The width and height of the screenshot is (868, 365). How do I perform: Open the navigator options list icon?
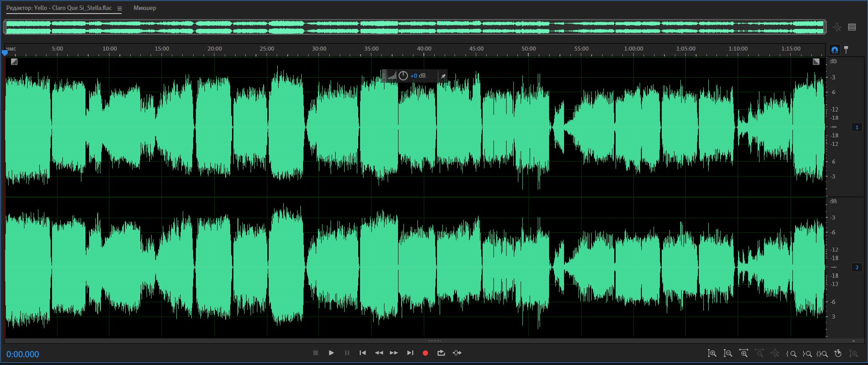(852, 27)
